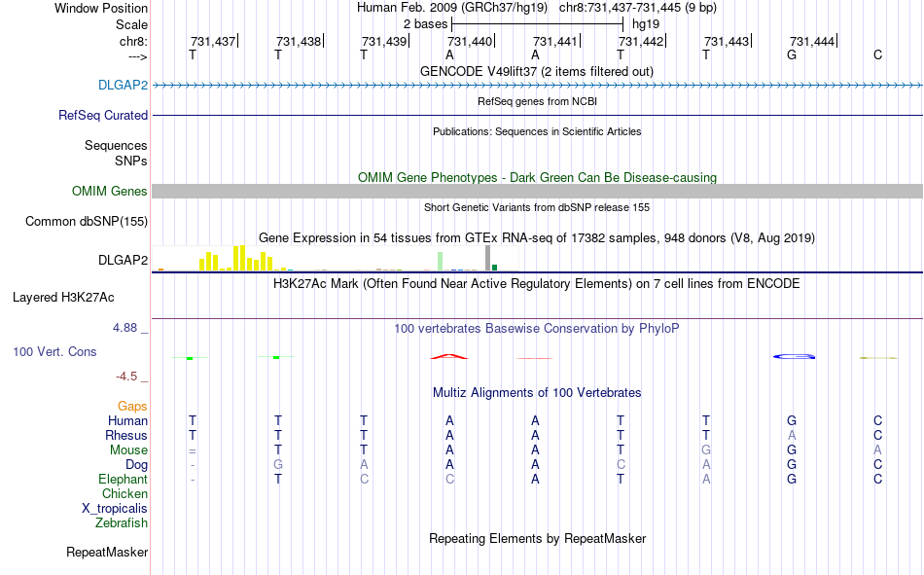This screenshot has width=924, height=575.
Task: Click the Human species label
Action: click(x=127, y=420)
